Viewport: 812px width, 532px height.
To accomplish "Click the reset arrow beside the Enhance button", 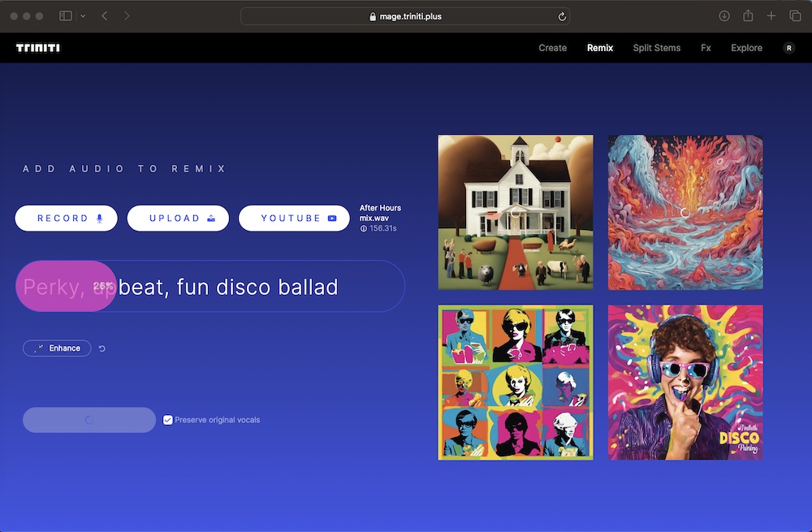I will 101,348.
